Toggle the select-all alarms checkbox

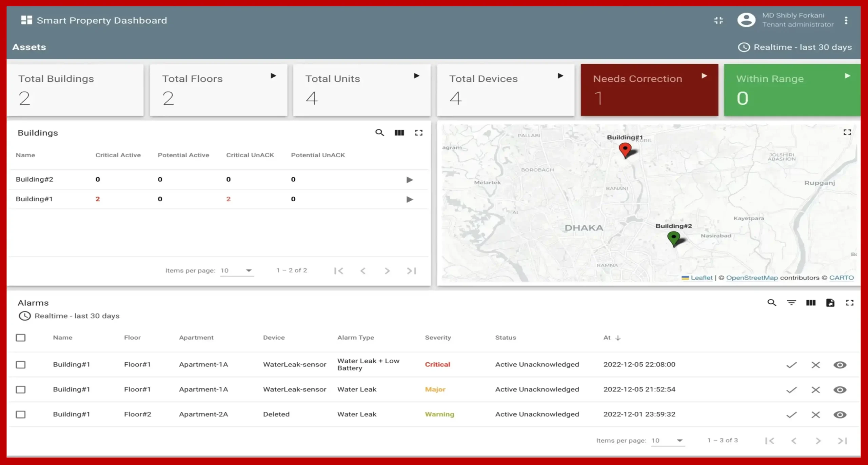point(21,338)
